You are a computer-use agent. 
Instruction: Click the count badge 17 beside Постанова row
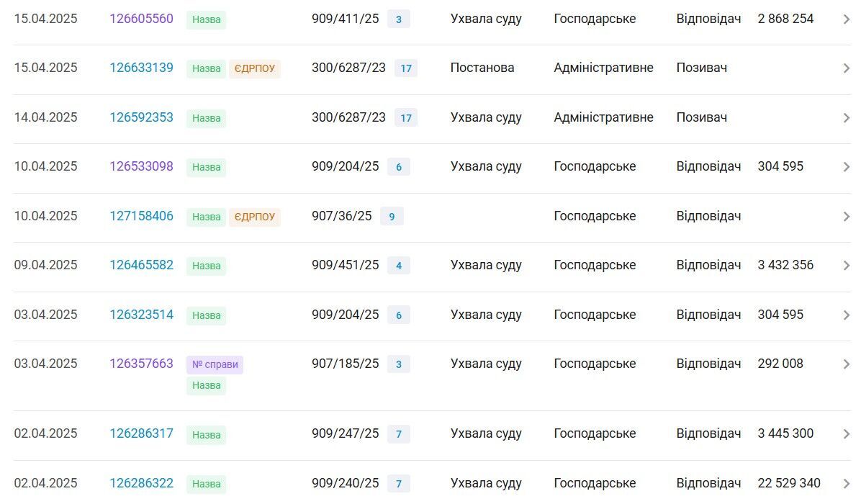[406, 68]
